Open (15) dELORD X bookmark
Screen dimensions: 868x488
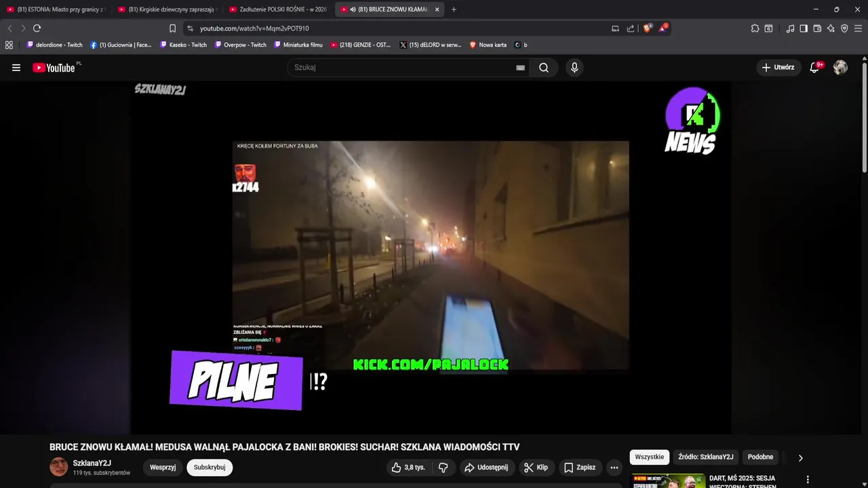[x=431, y=45]
